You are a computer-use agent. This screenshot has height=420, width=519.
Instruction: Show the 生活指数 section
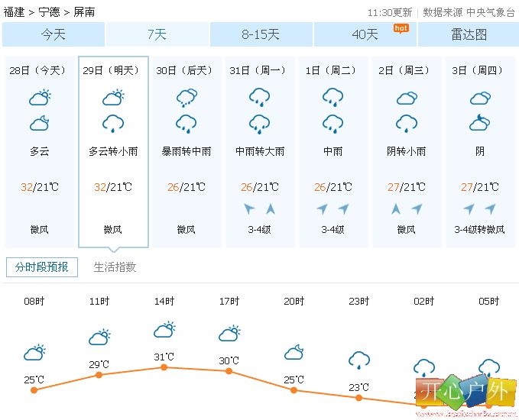coord(115,267)
